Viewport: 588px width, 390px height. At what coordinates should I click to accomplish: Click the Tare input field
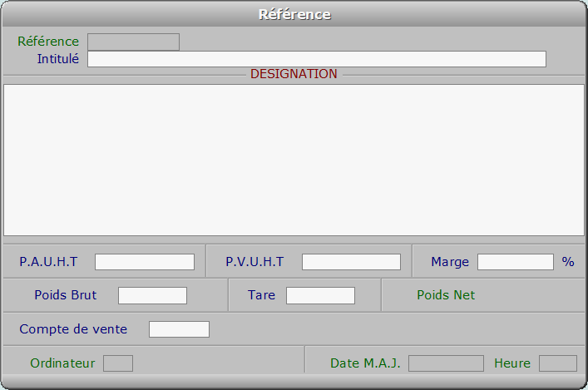[x=320, y=295]
